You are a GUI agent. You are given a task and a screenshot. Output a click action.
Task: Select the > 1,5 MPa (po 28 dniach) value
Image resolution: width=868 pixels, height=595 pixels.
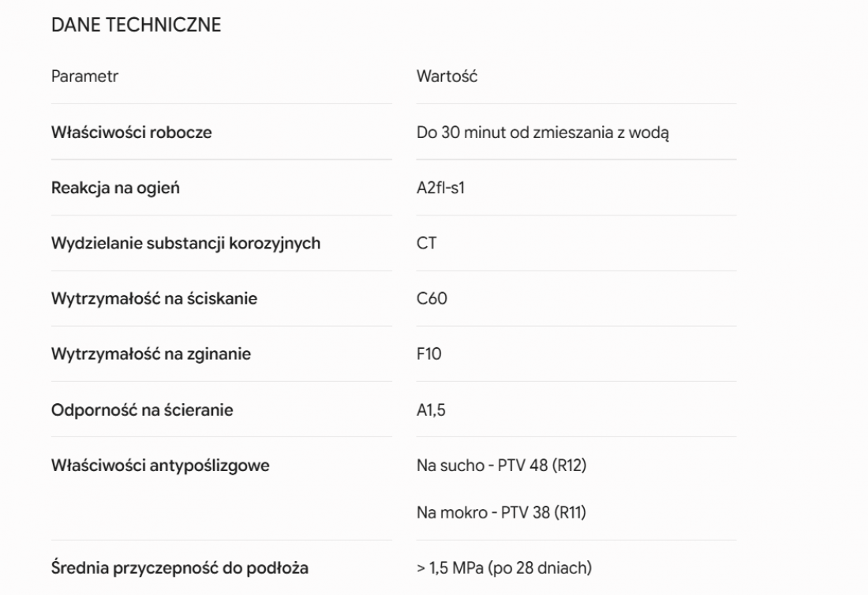click(x=504, y=568)
